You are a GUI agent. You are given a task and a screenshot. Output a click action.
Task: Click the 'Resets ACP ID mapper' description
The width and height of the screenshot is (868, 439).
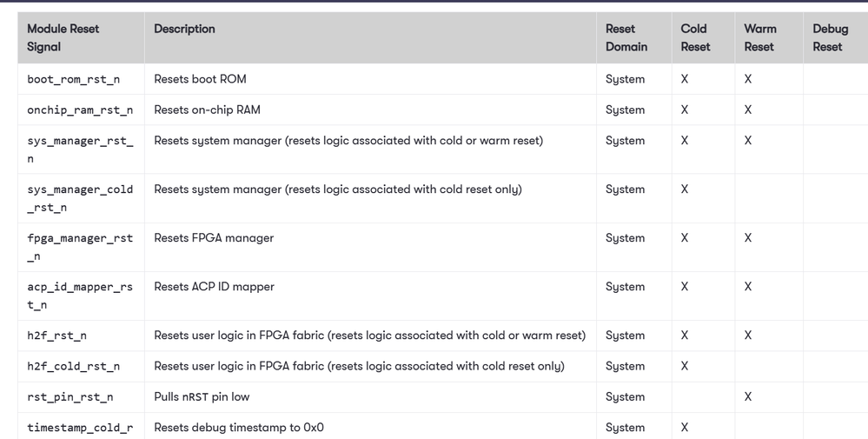point(215,286)
